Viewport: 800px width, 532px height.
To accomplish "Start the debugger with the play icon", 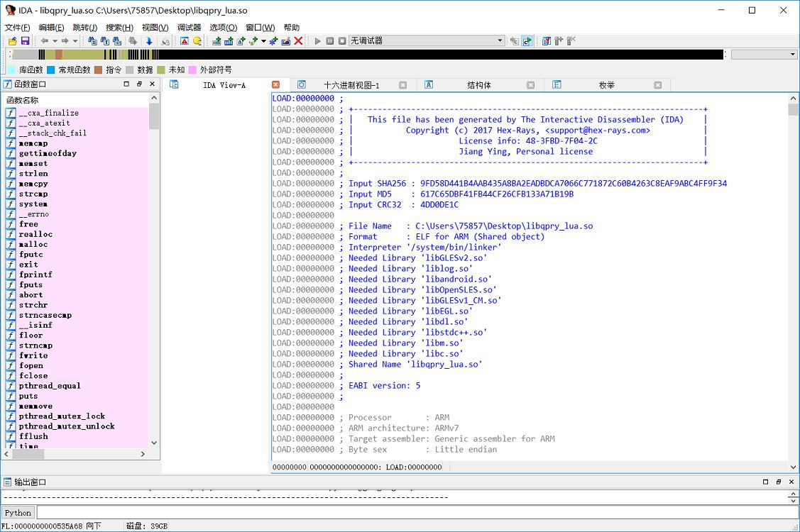I will point(318,41).
